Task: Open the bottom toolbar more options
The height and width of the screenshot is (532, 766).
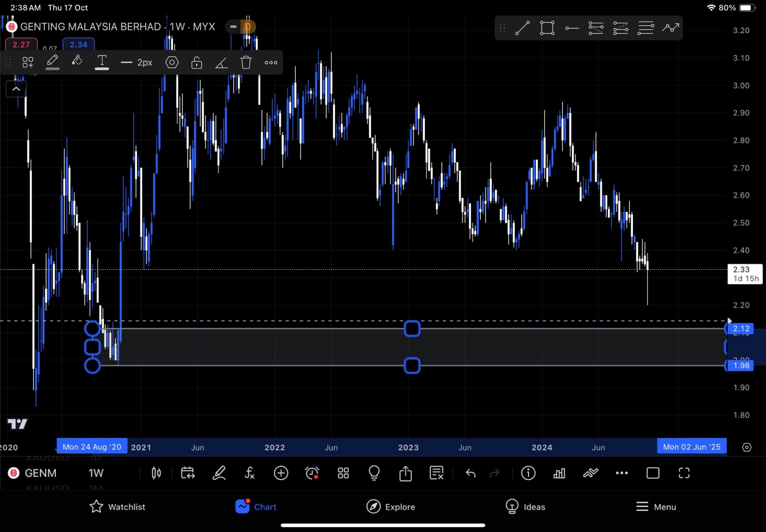Action: point(621,473)
